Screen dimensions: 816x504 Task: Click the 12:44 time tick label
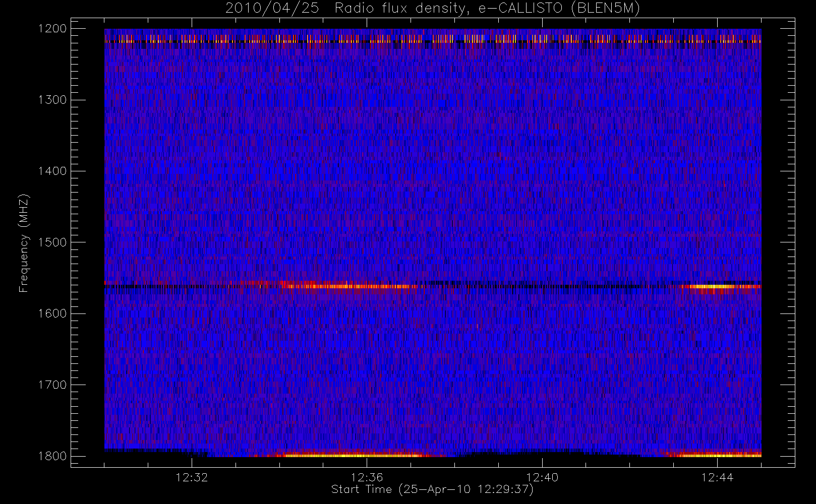(x=717, y=477)
